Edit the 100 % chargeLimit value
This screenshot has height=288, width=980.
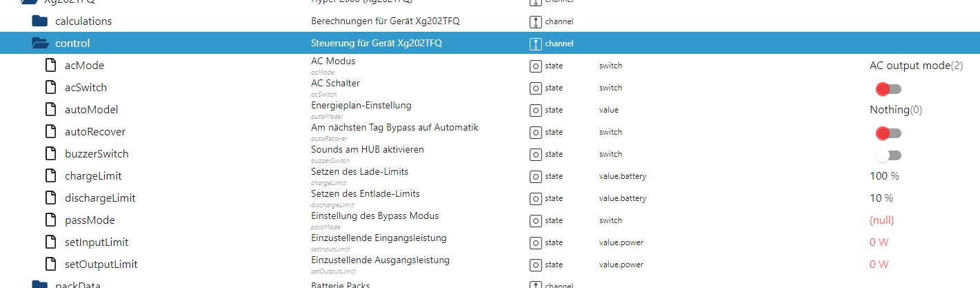pos(884,176)
